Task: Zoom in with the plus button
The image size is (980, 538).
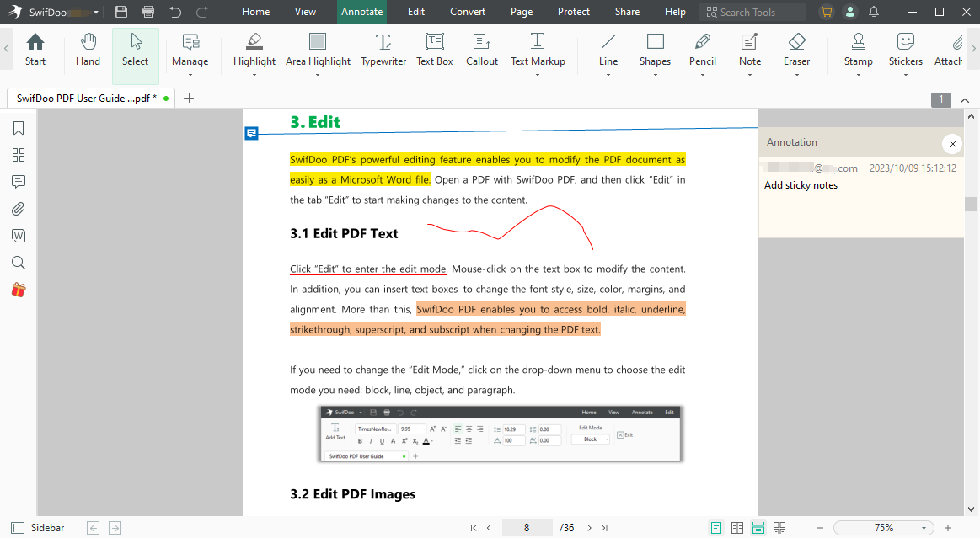Action: 947,528
